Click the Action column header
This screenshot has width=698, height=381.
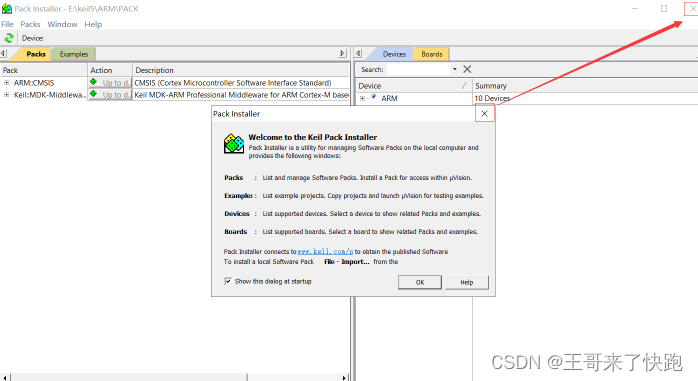(x=110, y=70)
